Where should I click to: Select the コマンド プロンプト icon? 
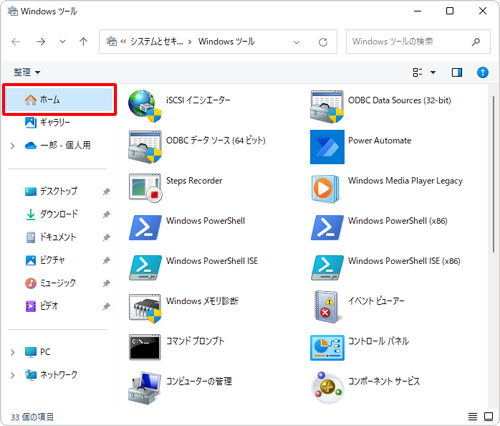[x=145, y=347]
